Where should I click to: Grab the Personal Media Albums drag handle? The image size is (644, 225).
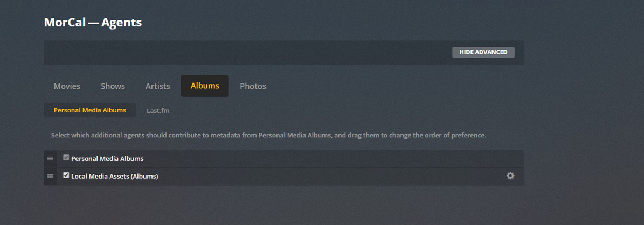[50, 159]
